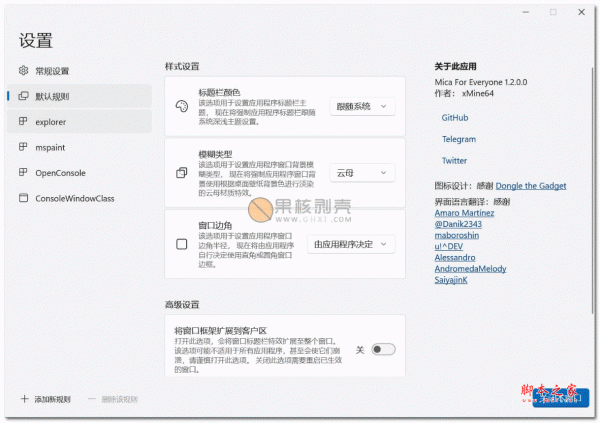Open the GitHub link
Screen dimensions: 600x423
pos(455,118)
